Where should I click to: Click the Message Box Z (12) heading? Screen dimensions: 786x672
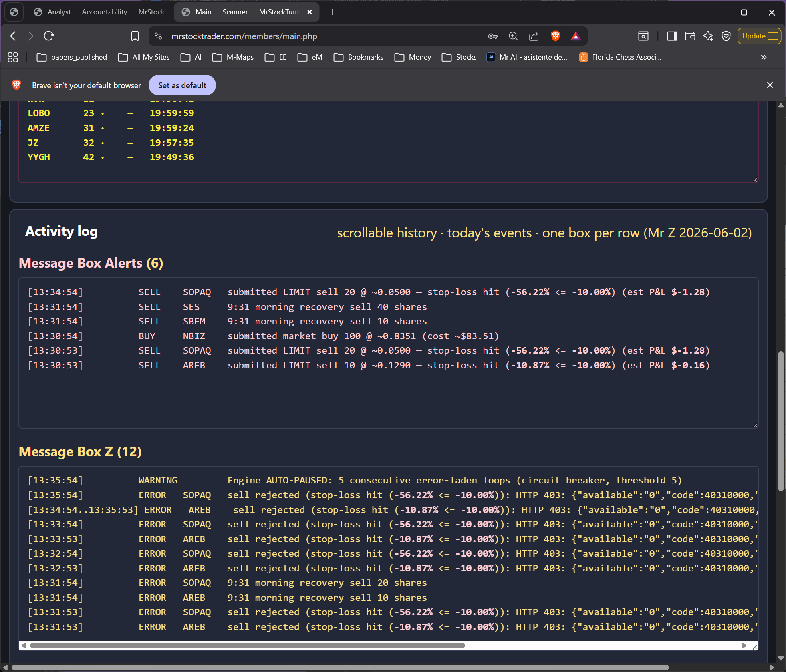coord(80,452)
